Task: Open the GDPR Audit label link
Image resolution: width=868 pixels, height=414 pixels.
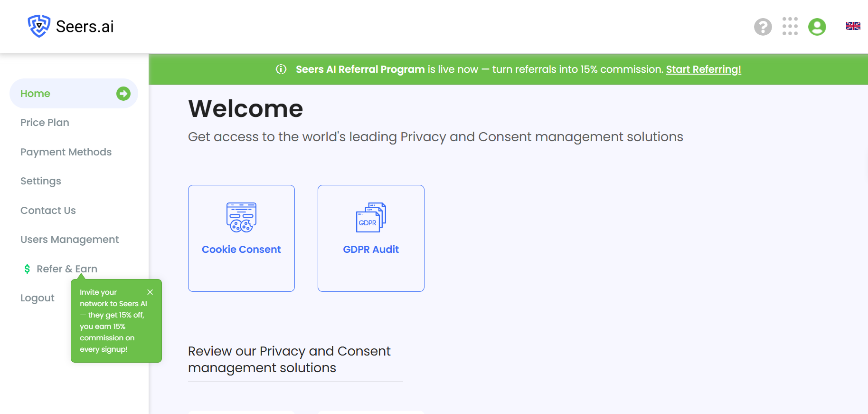Action: coord(371,250)
